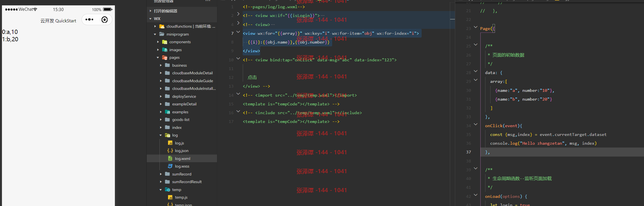
Task: Open the log.js file
Action: click(x=179, y=143)
